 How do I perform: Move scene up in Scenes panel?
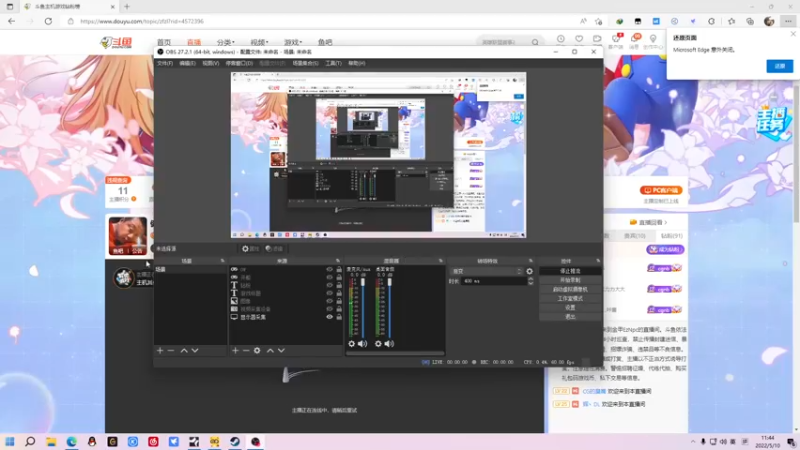[x=184, y=351]
